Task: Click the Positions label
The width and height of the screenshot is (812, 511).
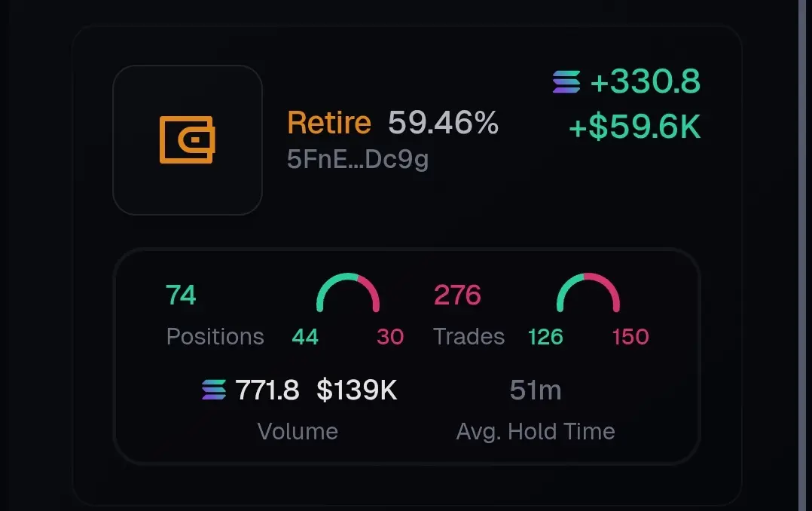Action: 215,337
